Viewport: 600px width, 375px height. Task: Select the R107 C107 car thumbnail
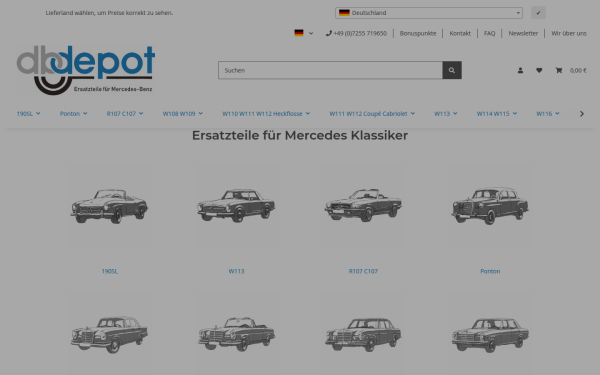click(x=363, y=206)
